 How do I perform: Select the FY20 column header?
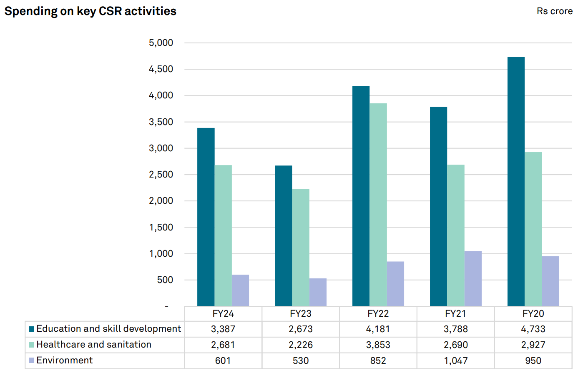point(533,313)
